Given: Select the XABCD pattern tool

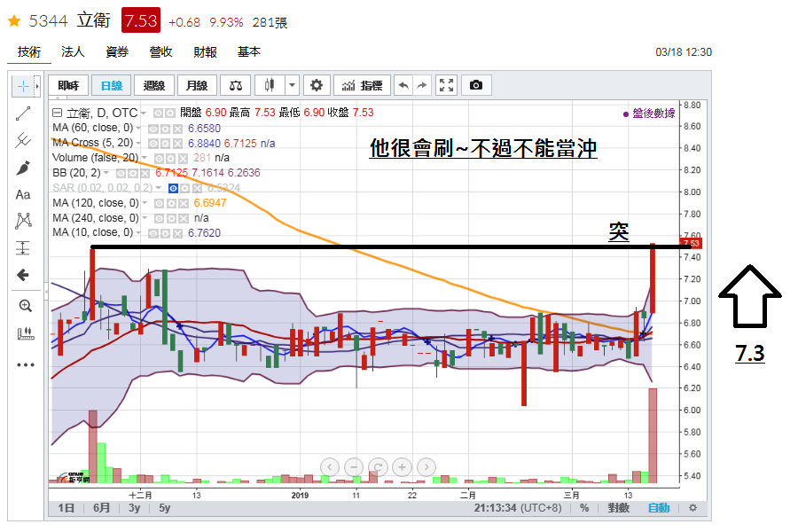Looking at the screenshot, I should coord(23,221).
